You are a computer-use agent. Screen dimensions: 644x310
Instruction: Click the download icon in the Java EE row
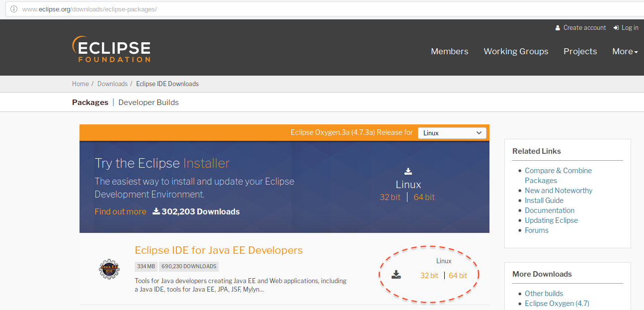tap(396, 275)
